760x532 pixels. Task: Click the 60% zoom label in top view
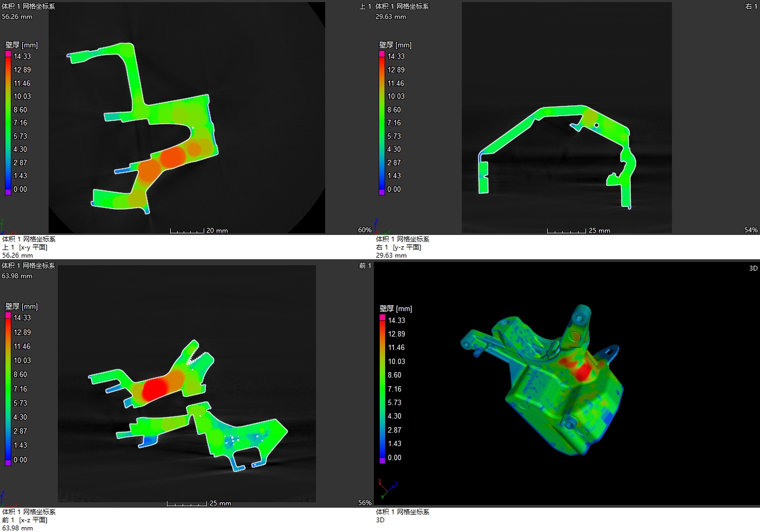coord(365,230)
